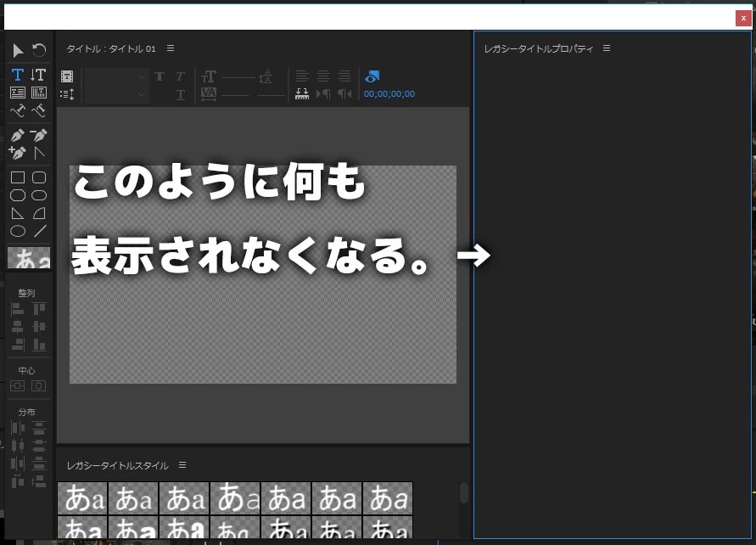Choose the Vertical Type tool
756x545 pixels.
(x=38, y=75)
